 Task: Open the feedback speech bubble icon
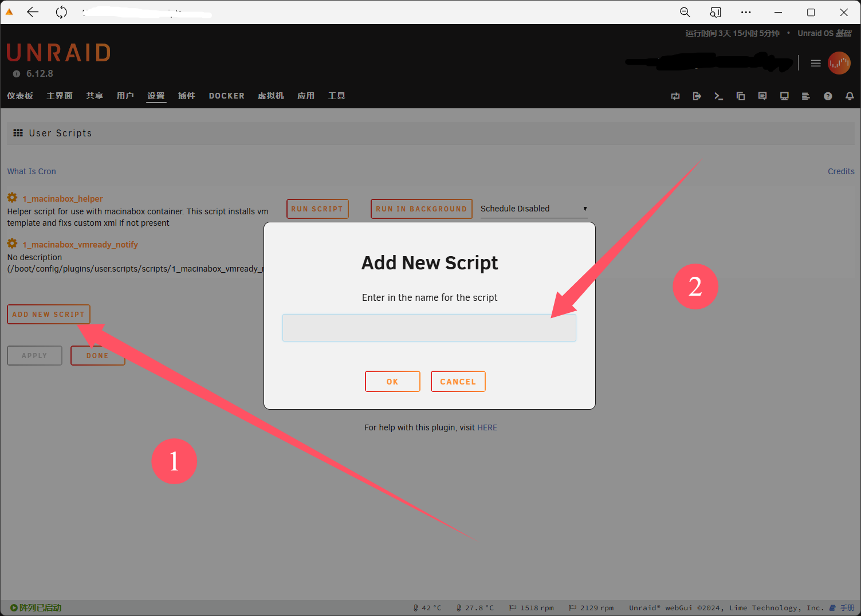click(762, 96)
